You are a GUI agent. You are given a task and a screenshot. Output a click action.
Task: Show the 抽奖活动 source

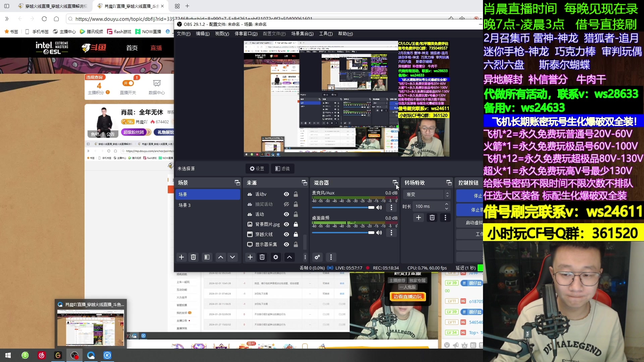tap(286, 204)
